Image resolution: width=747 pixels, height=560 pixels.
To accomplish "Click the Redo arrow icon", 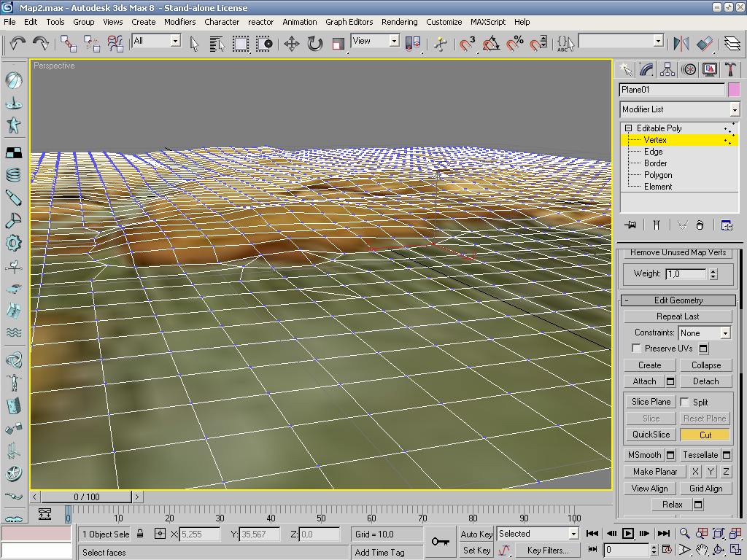I will (41, 43).
